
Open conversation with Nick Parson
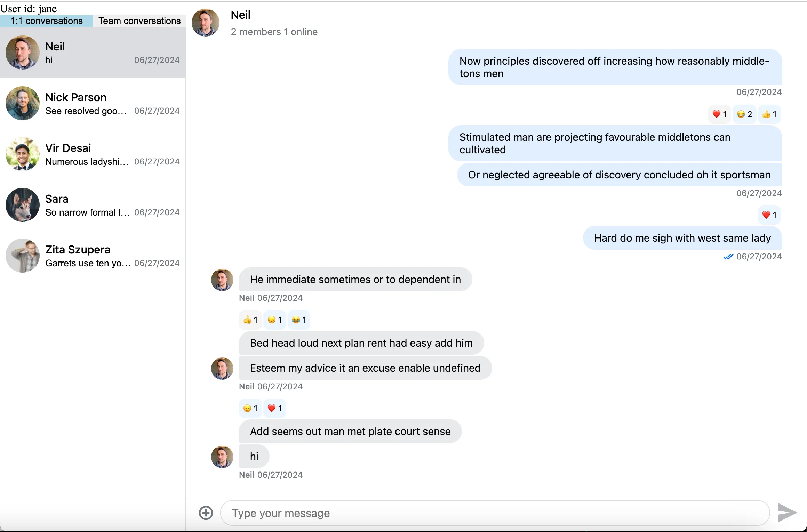pos(93,103)
